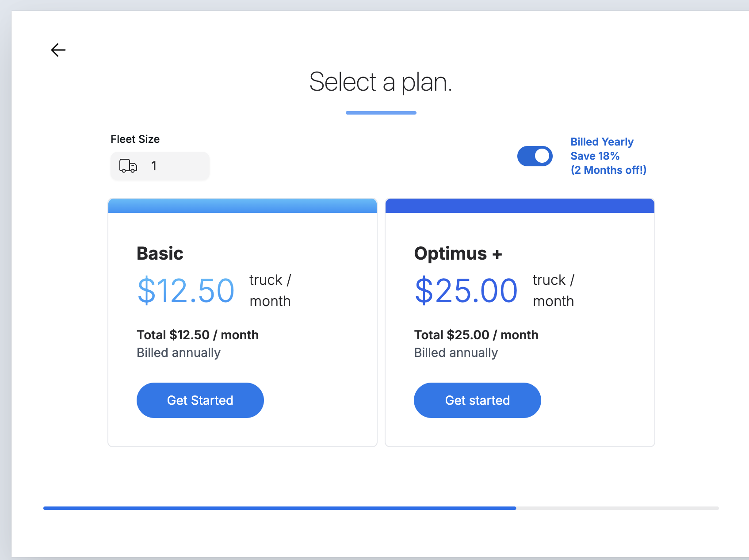Click the bottom progress bar's filled portion
This screenshot has width=749, height=560.
[279, 508]
